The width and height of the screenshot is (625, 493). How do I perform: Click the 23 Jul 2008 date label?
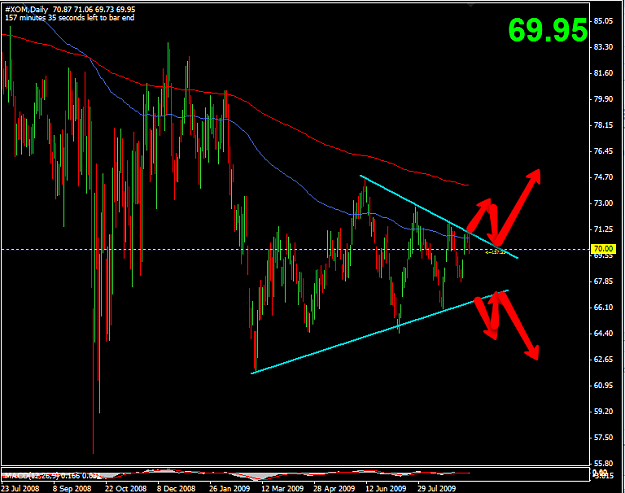click(20, 488)
